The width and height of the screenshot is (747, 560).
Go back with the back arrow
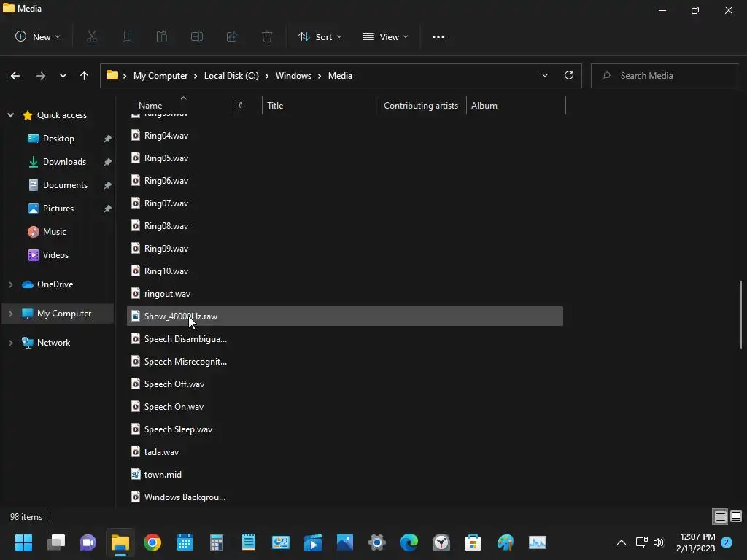point(15,76)
